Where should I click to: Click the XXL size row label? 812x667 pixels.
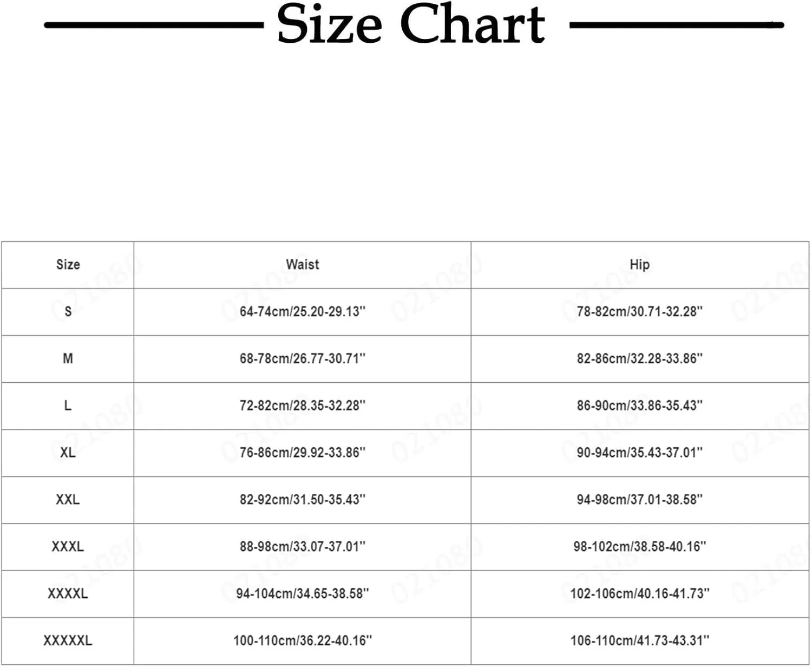68,499
